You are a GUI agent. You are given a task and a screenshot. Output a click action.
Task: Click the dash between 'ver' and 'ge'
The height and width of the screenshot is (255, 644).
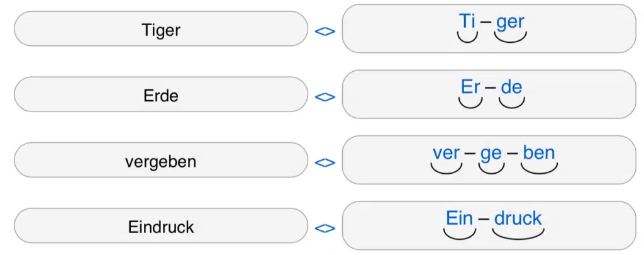470,154
